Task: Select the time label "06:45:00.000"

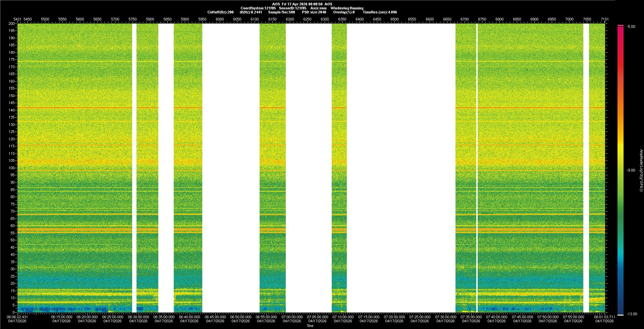Action: [x=215, y=317]
